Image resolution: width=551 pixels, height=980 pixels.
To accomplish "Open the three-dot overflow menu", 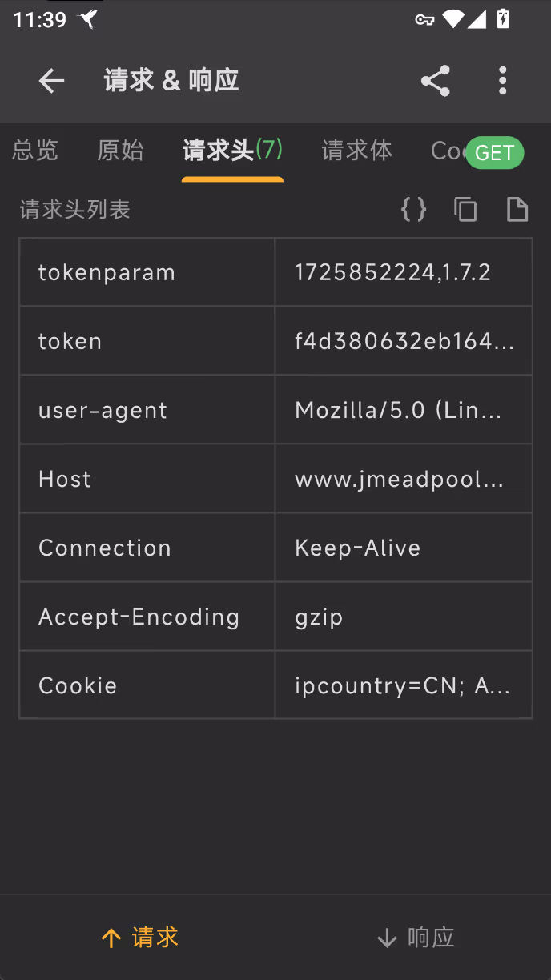I will pyautogui.click(x=503, y=81).
